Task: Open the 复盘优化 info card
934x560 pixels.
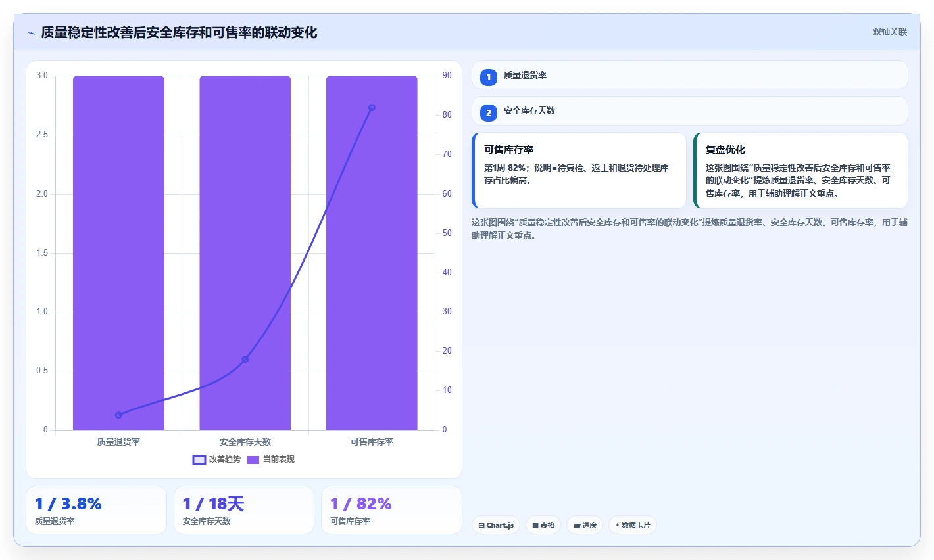Action: (800, 171)
